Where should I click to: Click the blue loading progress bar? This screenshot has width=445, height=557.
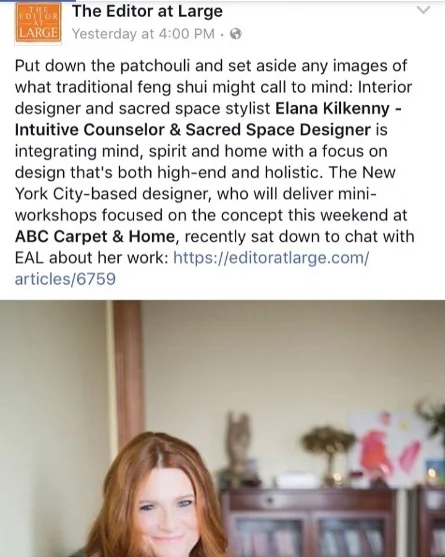[37, 1]
